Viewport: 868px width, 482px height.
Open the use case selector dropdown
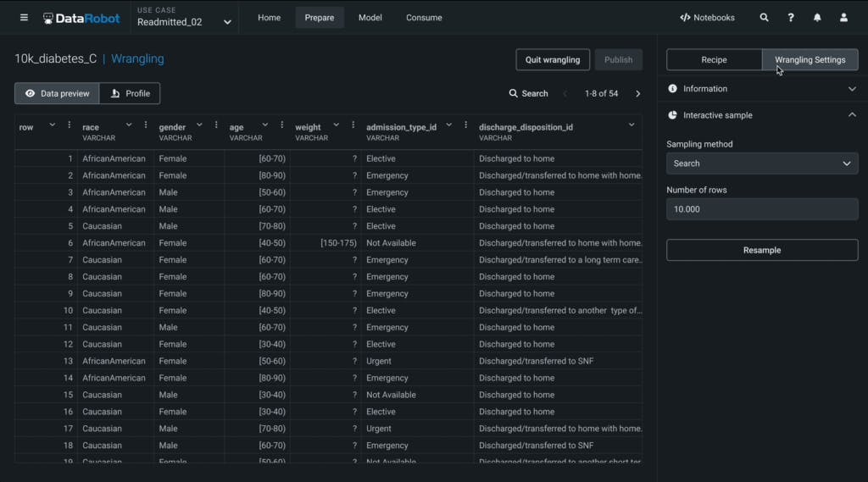[x=227, y=23]
